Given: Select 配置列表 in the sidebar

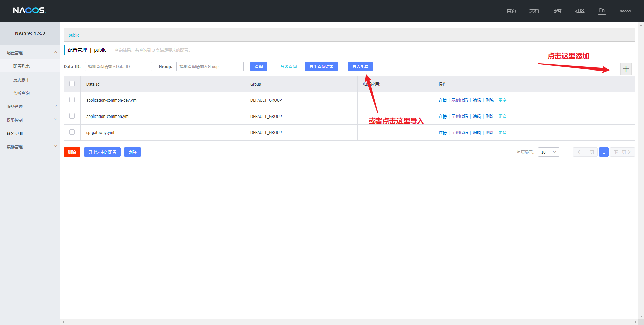Looking at the screenshot, I should coord(30,66).
